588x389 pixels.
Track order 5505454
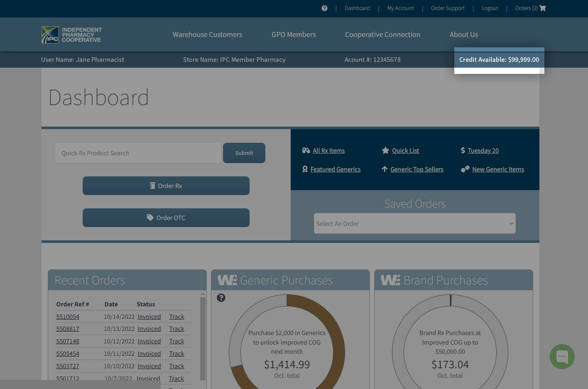click(x=177, y=354)
